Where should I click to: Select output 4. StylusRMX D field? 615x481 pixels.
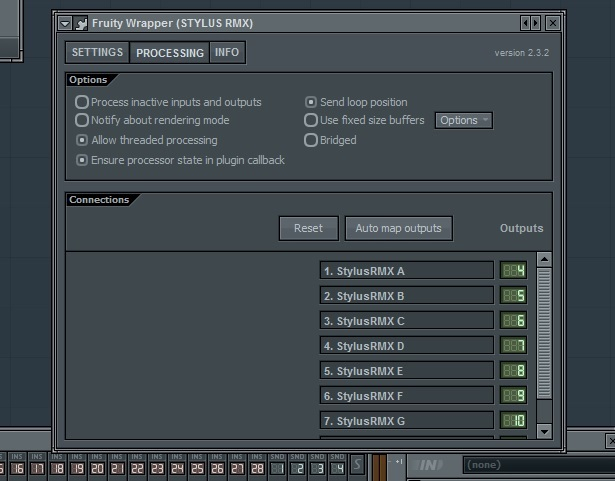[x=407, y=345]
